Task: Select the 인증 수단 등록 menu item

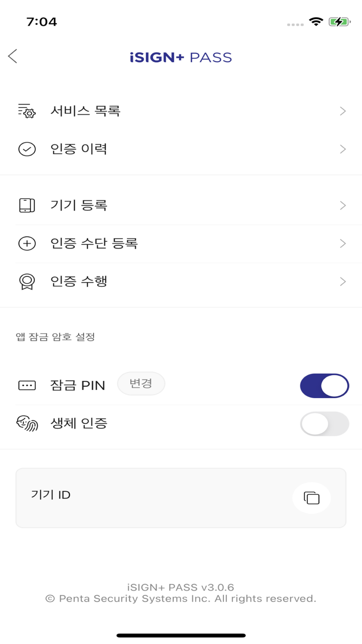Action: (x=181, y=243)
